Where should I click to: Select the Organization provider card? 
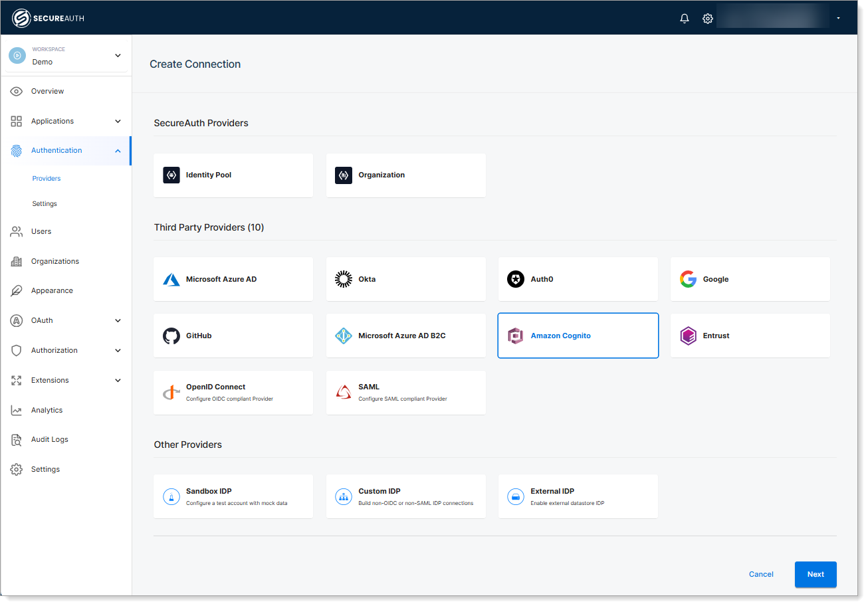pos(406,175)
